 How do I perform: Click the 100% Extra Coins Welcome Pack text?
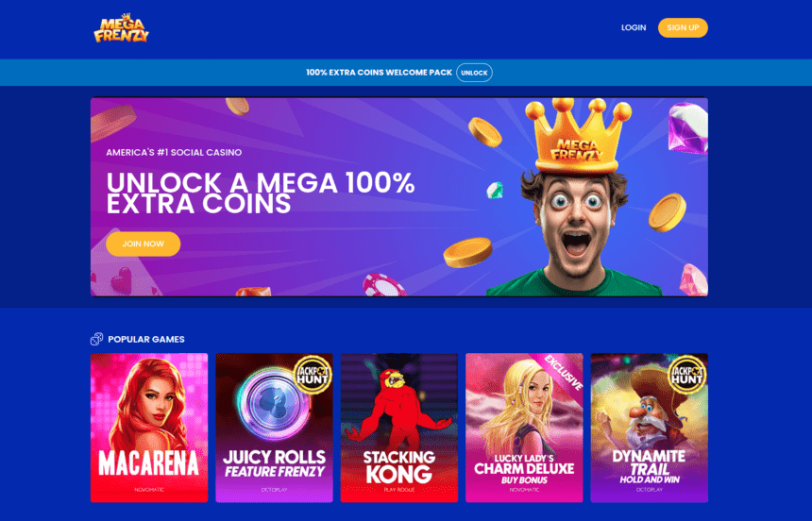click(x=379, y=73)
